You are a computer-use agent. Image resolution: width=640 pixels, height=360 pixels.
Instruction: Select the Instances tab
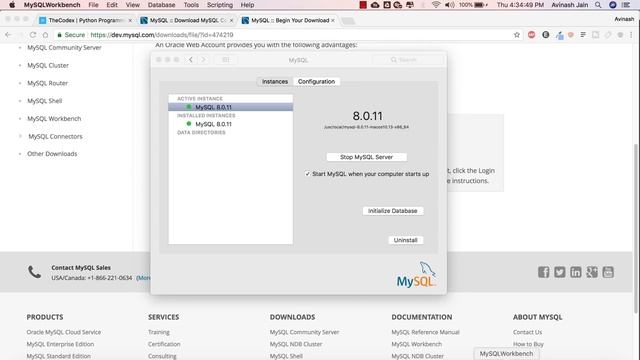tap(275, 82)
